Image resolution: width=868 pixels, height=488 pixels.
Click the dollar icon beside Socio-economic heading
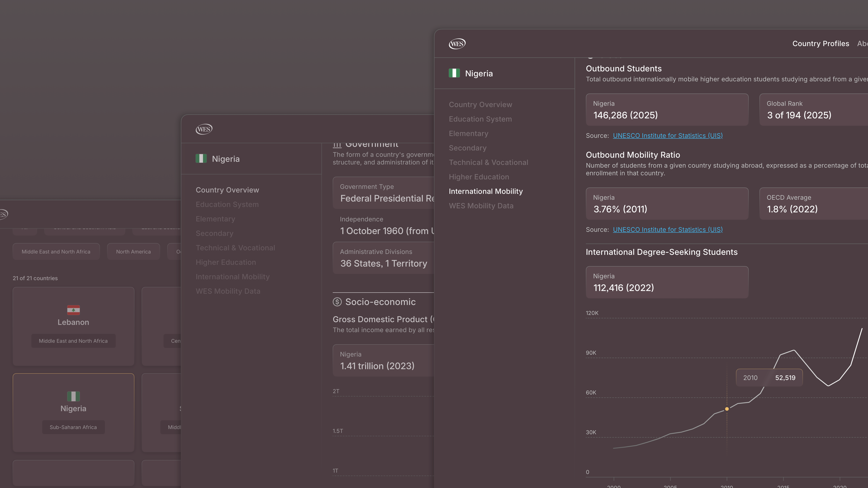click(x=337, y=302)
